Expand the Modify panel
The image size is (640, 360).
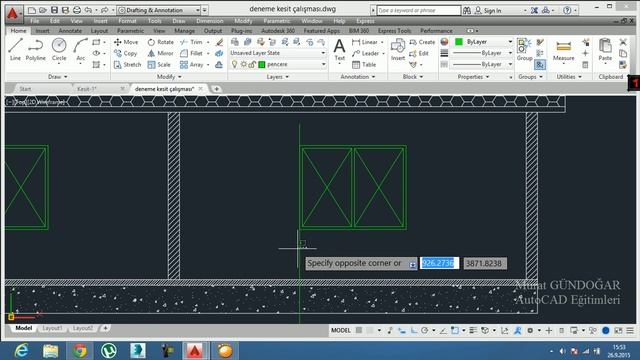click(169, 77)
